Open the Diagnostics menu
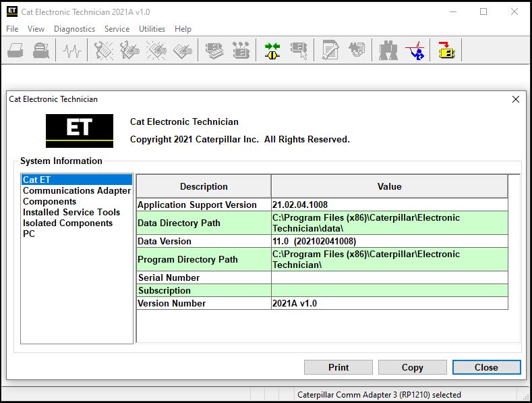The height and width of the screenshot is (403, 532). (74, 29)
